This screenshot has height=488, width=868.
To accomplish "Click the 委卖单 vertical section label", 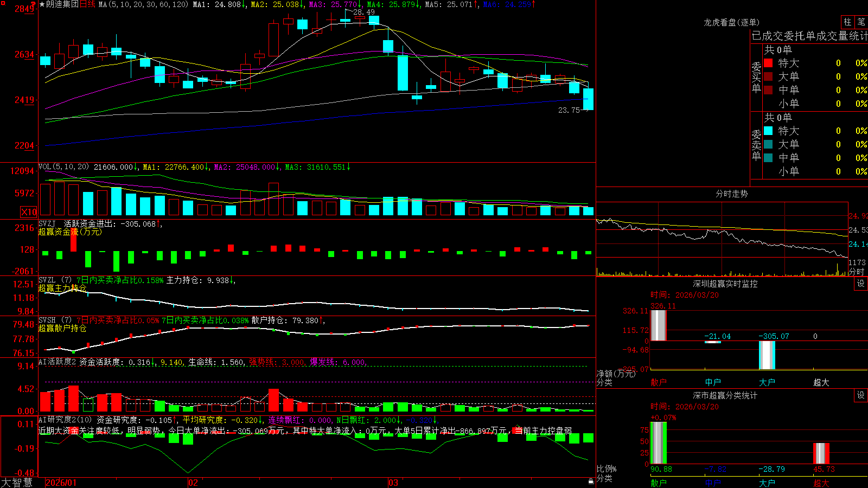I will [x=756, y=145].
